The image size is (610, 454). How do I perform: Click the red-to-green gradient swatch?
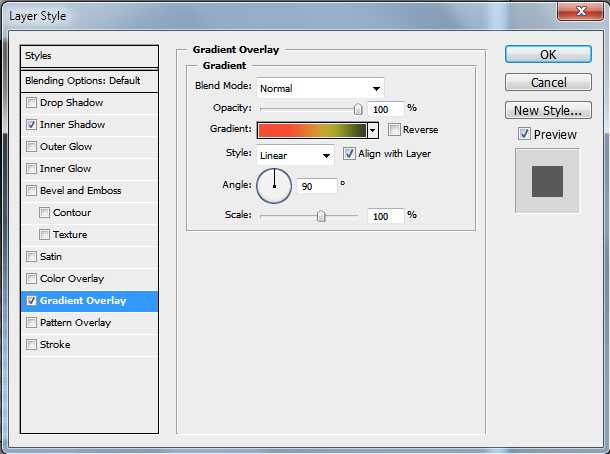[x=312, y=130]
